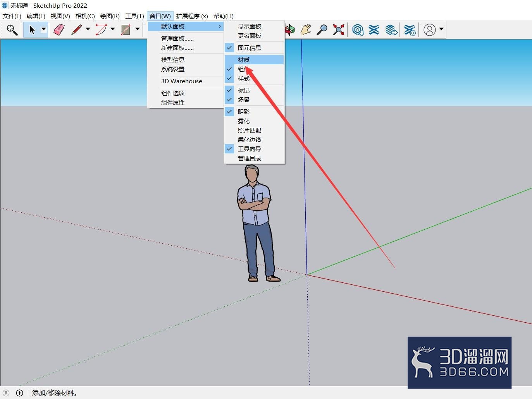532x399 pixels.
Task: Open the 相机(C) menu
Action: coord(85,16)
